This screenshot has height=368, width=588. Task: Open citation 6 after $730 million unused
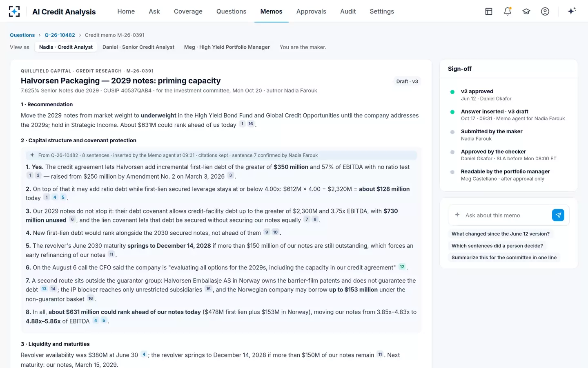(72, 220)
